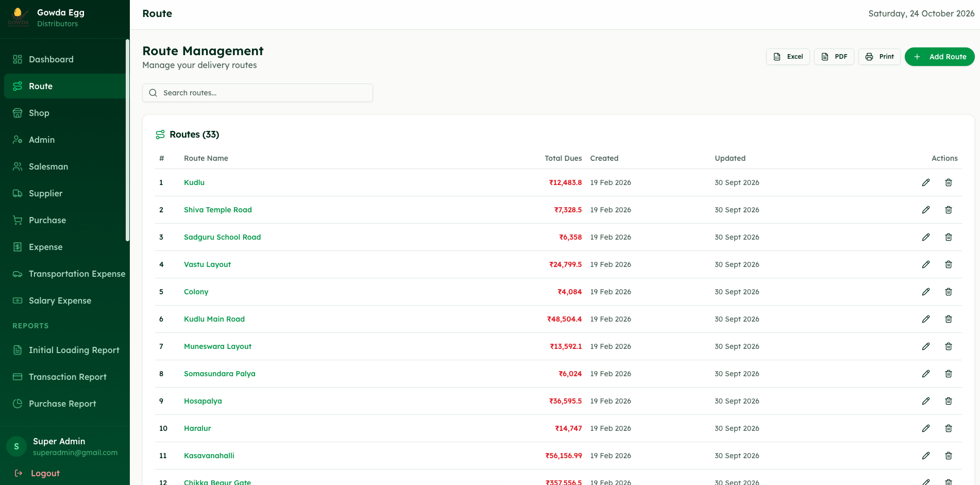Open the Hosapalya route name
This screenshot has width=980, height=485.
203,401
